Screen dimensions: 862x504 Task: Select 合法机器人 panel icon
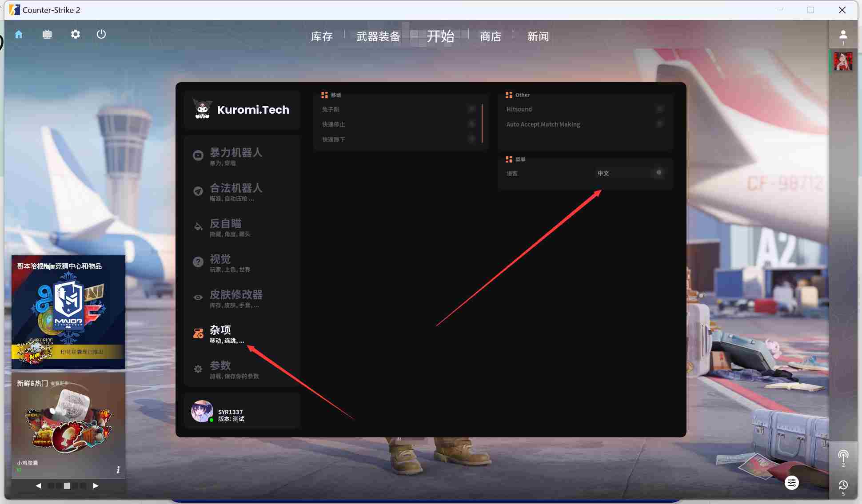pos(197,191)
